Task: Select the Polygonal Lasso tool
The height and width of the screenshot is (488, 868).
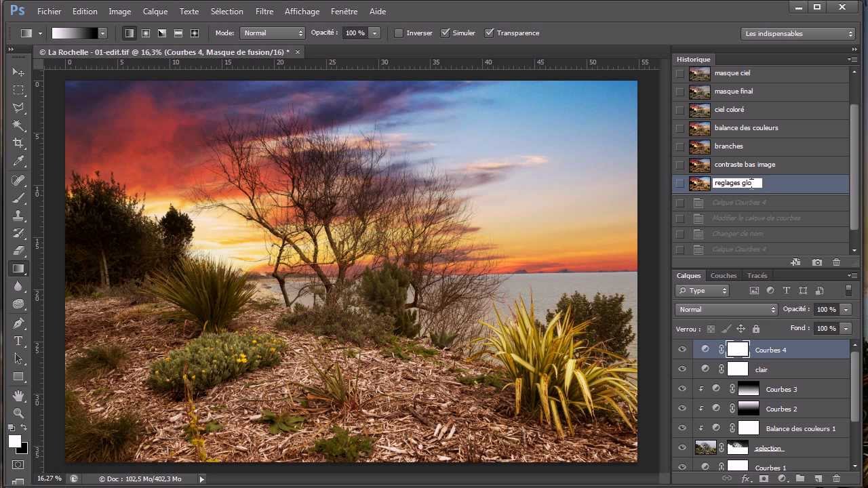Action: 18,108
